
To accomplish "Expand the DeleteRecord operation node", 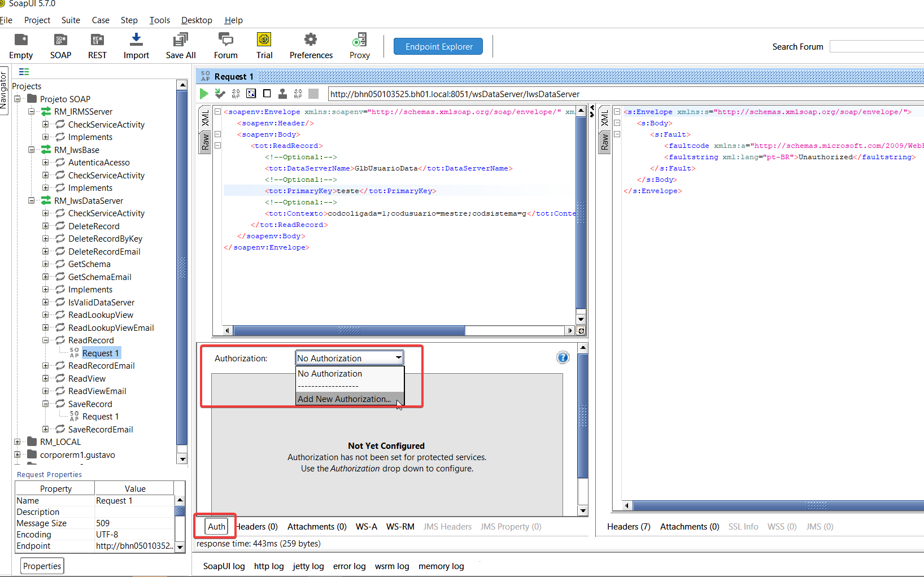I will 46,226.
